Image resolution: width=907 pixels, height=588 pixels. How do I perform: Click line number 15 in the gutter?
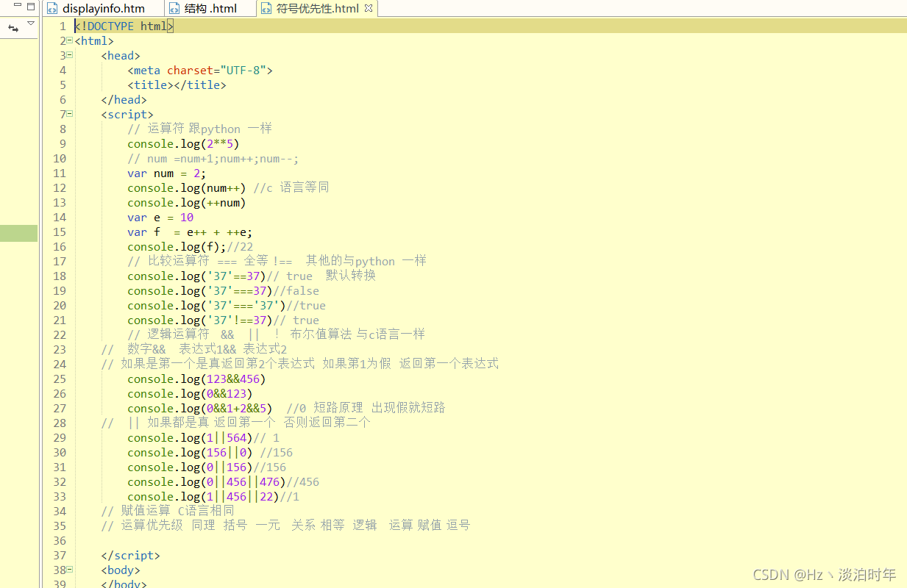59,232
